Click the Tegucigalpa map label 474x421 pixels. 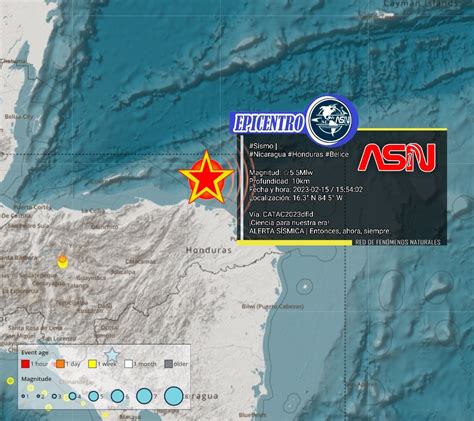(71, 303)
